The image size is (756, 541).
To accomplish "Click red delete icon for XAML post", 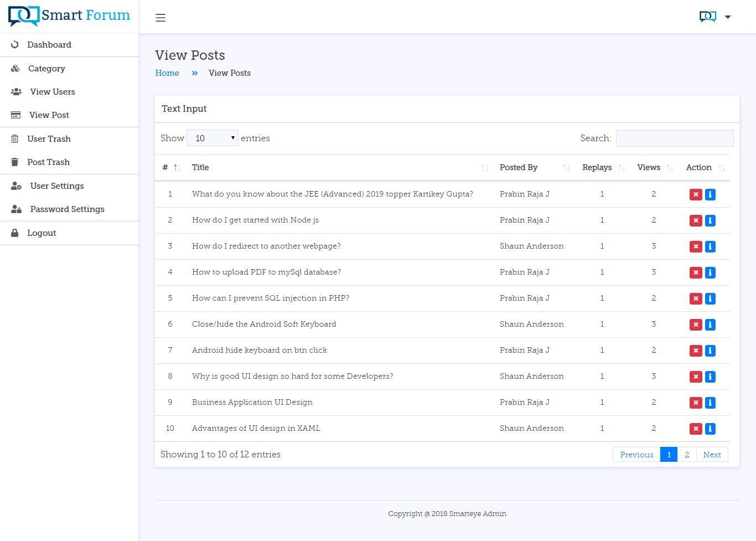I will pyautogui.click(x=696, y=429).
